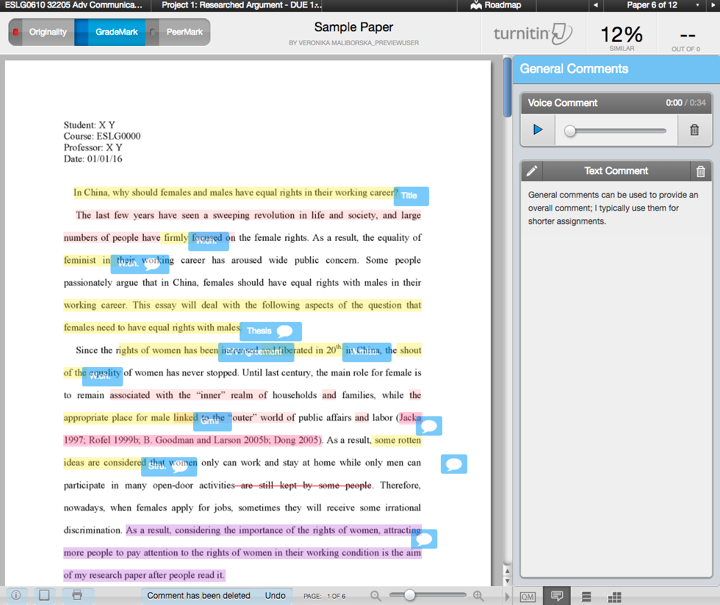Click the struck-through text 'are still kept by some people'
Image resolution: width=720 pixels, height=605 pixels.
306,485
